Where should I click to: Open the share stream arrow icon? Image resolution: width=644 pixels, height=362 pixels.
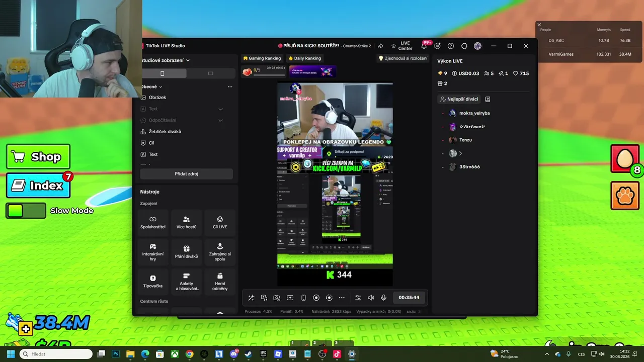click(x=381, y=46)
